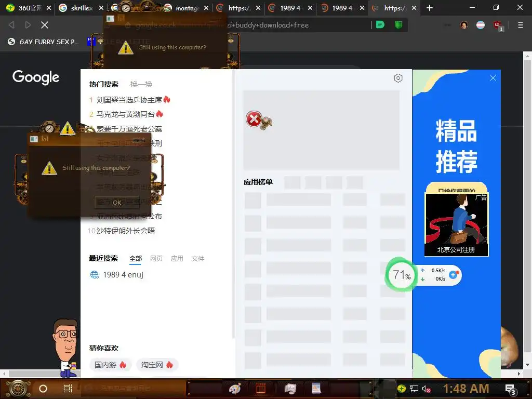Open a new browser tab
This screenshot has width=532, height=399.
430,8
